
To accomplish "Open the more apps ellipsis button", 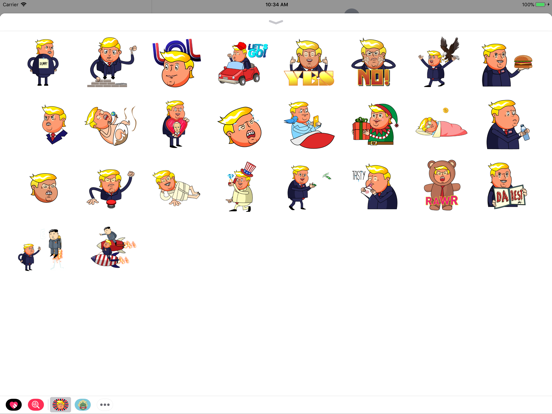I will click(105, 405).
